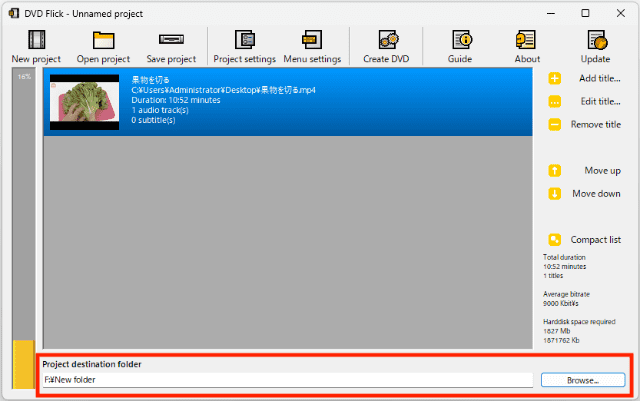The width and height of the screenshot is (640, 401).
Task: Click the New project filmstrip icon
Action: coord(37,40)
